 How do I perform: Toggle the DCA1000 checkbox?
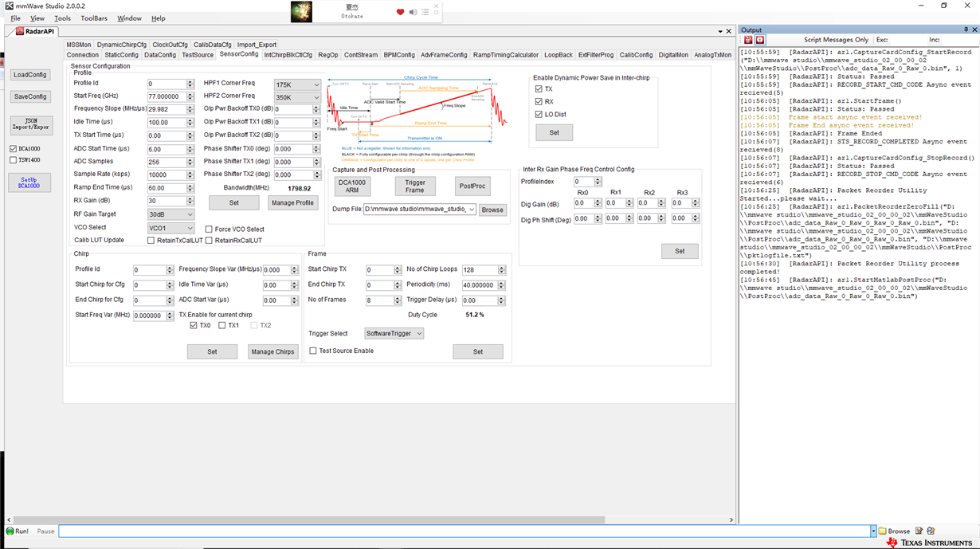pyautogui.click(x=13, y=149)
